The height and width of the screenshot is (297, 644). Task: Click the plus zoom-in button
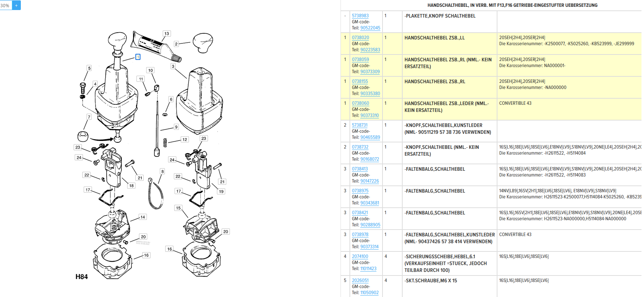click(x=16, y=5)
